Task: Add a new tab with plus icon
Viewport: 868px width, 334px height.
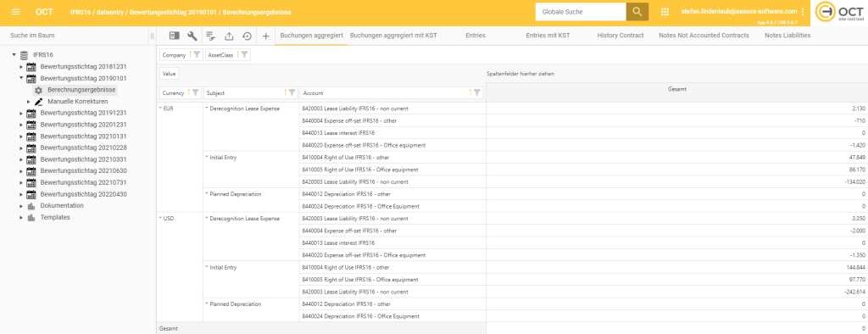Action: tap(265, 36)
